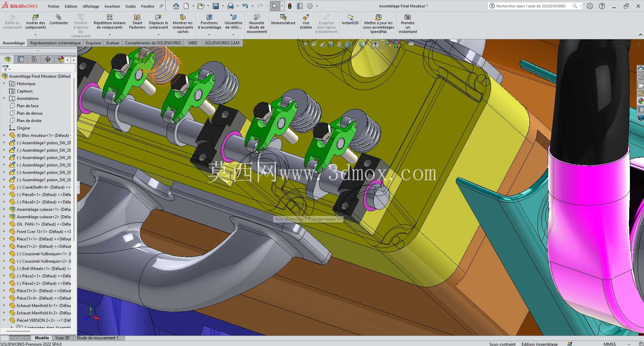Switch to the Esquisse ribbon tab
This screenshot has width=644, height=346.
(93, 43)
